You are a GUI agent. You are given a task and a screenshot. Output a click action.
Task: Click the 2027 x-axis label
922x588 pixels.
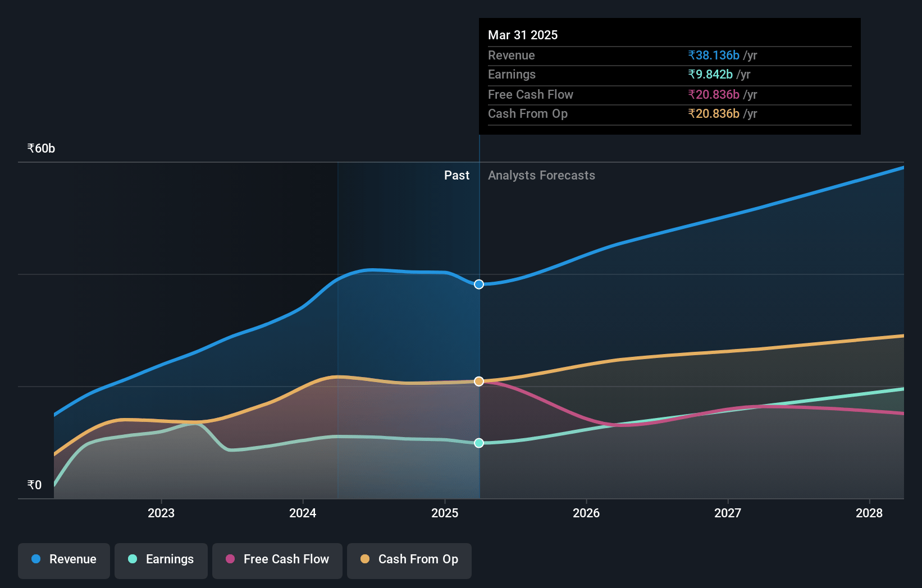(x=728, y=513)
